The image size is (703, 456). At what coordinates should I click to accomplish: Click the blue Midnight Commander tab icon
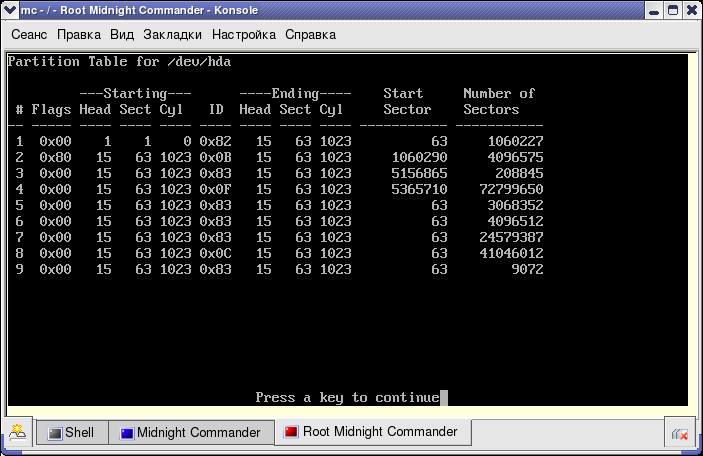click(x=127, y=434)
